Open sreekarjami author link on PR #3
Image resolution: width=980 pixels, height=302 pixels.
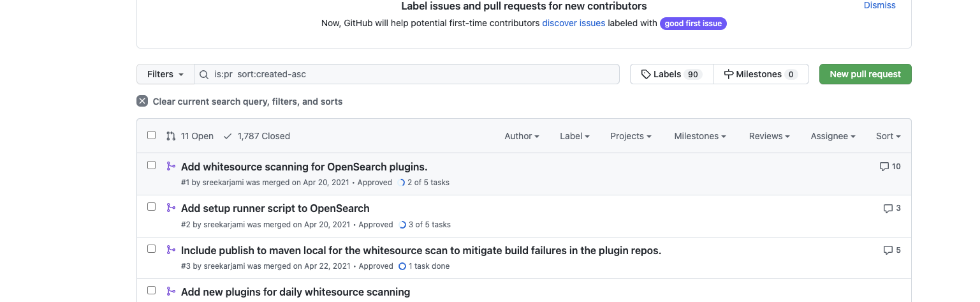point(224,266)
